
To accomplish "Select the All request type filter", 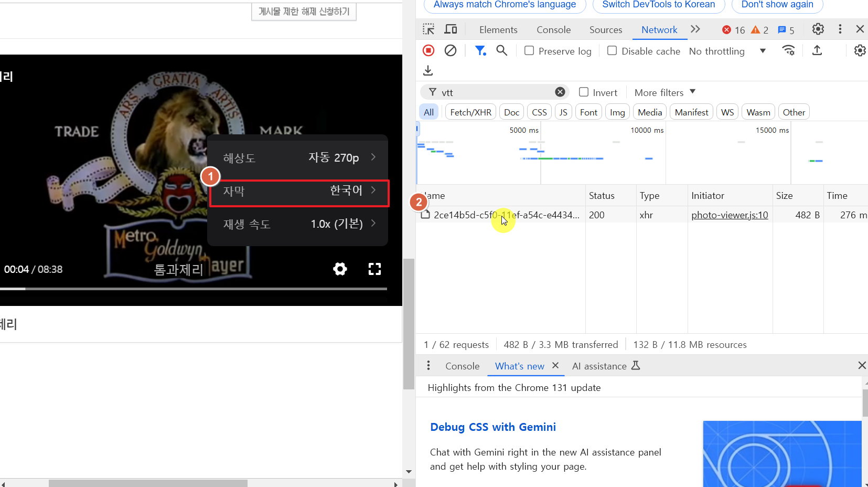I will point(429,112).
